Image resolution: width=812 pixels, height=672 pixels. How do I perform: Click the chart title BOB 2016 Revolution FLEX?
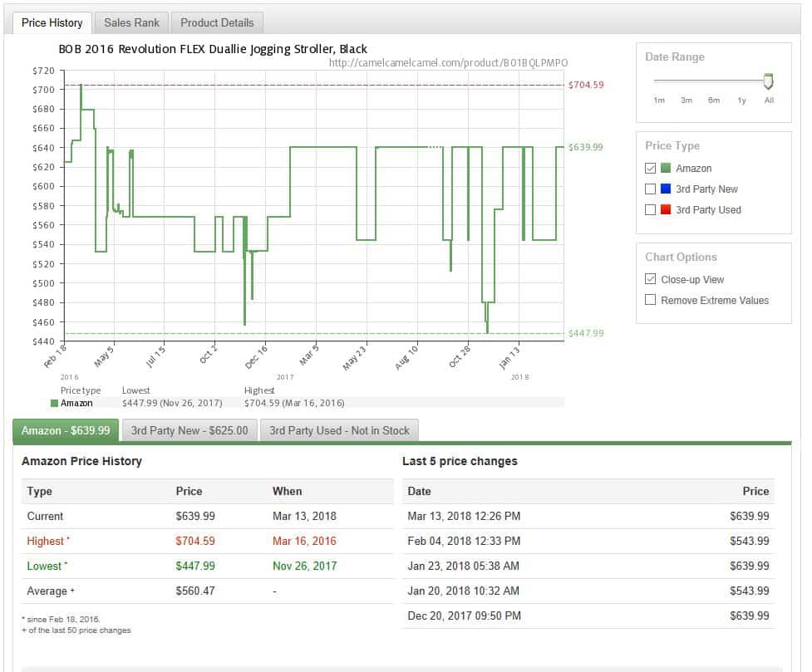(213, 49)
